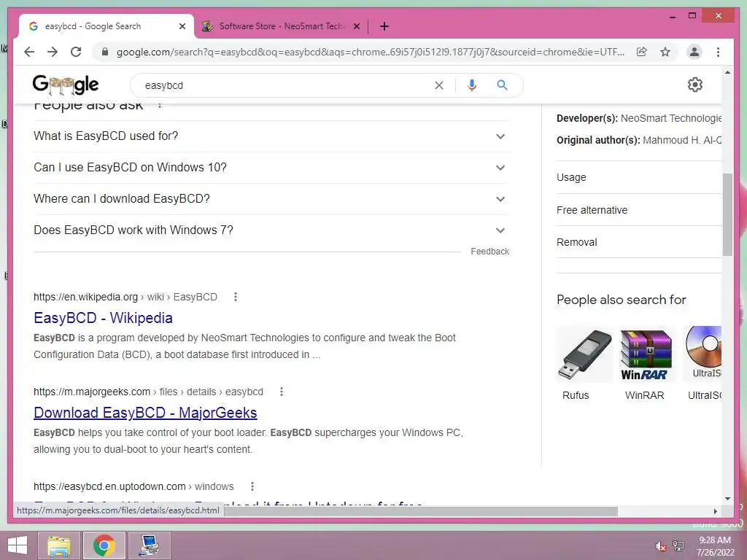Open options for MajorGeeks result
Image resolution: width=747 pixels, height=560 pixels.
(x=282, y=392)
